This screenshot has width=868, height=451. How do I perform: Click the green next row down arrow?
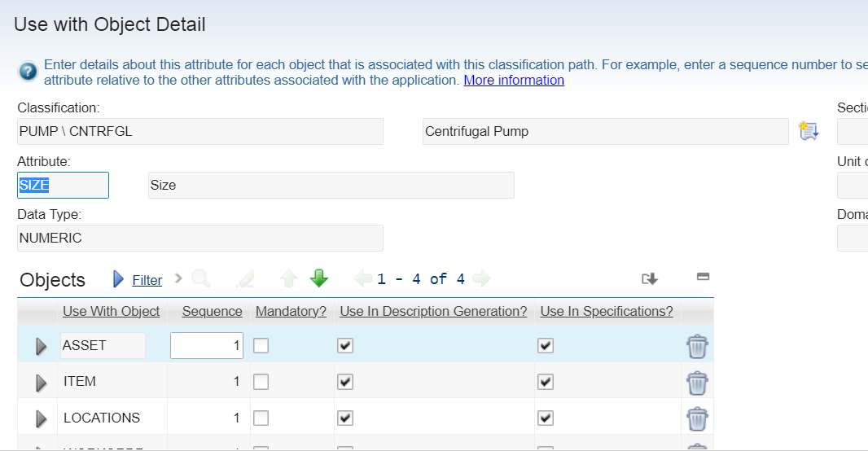coord(319,279)
